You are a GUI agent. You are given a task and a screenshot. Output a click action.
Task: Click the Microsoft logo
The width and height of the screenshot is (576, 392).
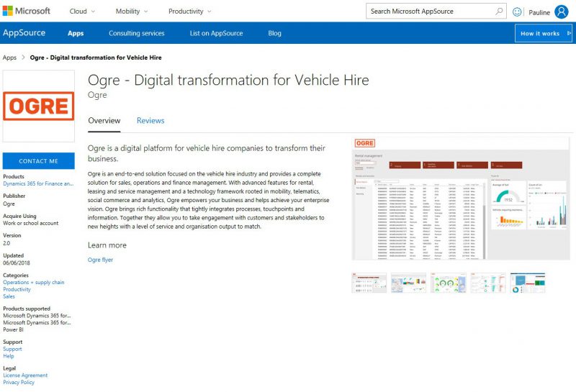(27, 11)
